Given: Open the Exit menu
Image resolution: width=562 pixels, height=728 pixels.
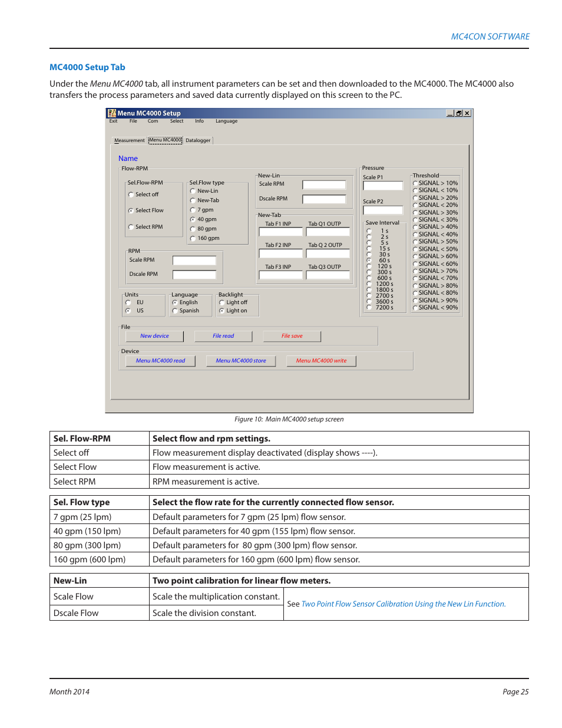Looking at the screenshot, I should click(x=113, y=121).
